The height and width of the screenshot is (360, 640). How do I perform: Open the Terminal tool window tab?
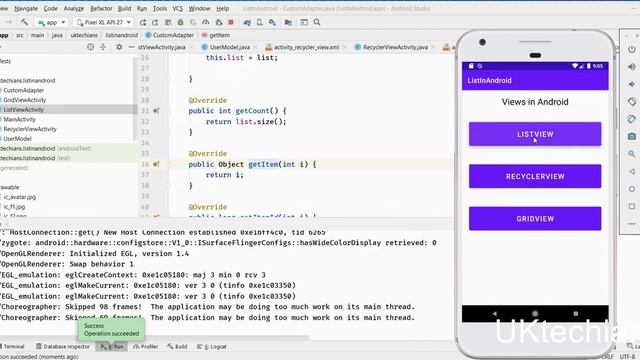pyautogui.click(x=12, y=347)
